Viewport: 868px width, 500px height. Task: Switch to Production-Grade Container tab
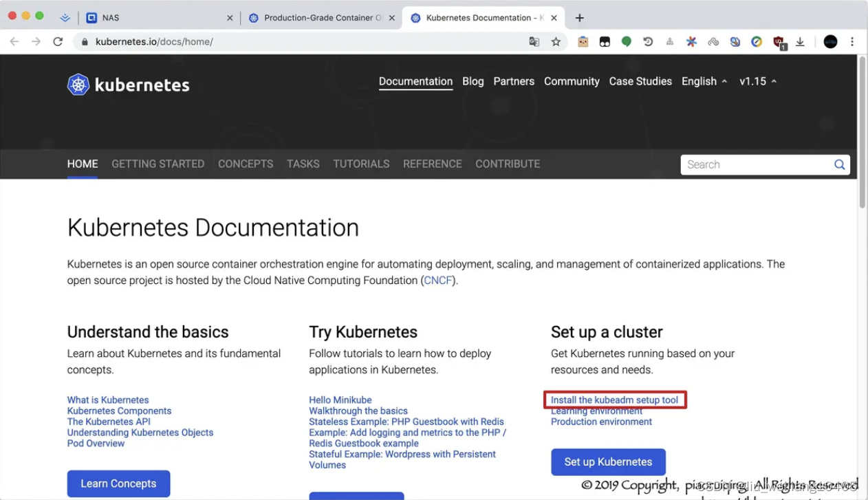321,18
